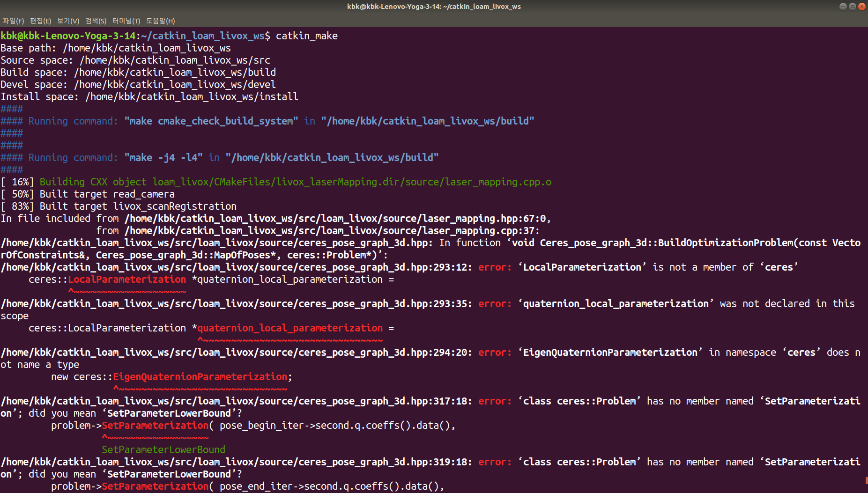Click the laser_mapping.cpp:37 include path

(329, 231)
